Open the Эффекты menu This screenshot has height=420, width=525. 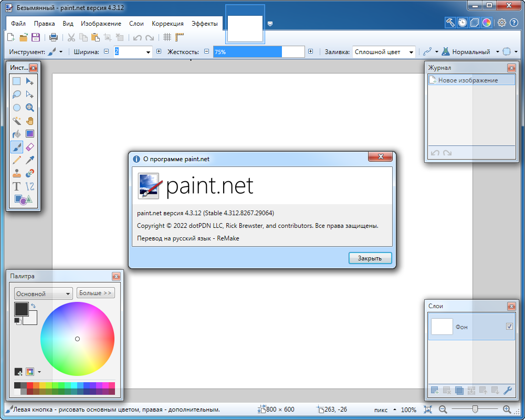point(204,24)
